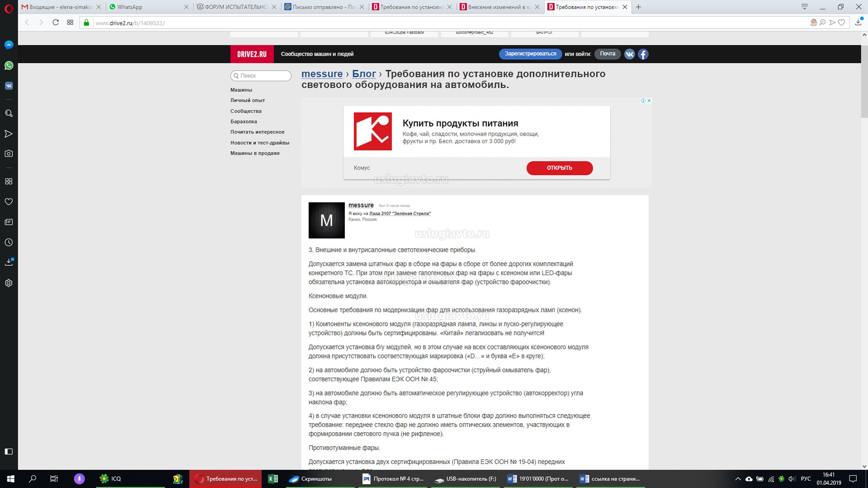Open the tab menu dropdown
Screen dimensions: 868x488
point(804,7)
